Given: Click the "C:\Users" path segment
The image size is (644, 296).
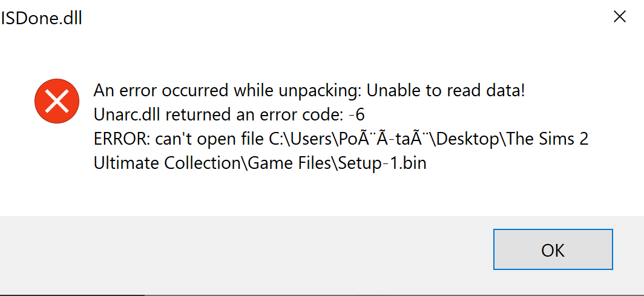Looking at the screenshot, I should [x=300, y=139].
